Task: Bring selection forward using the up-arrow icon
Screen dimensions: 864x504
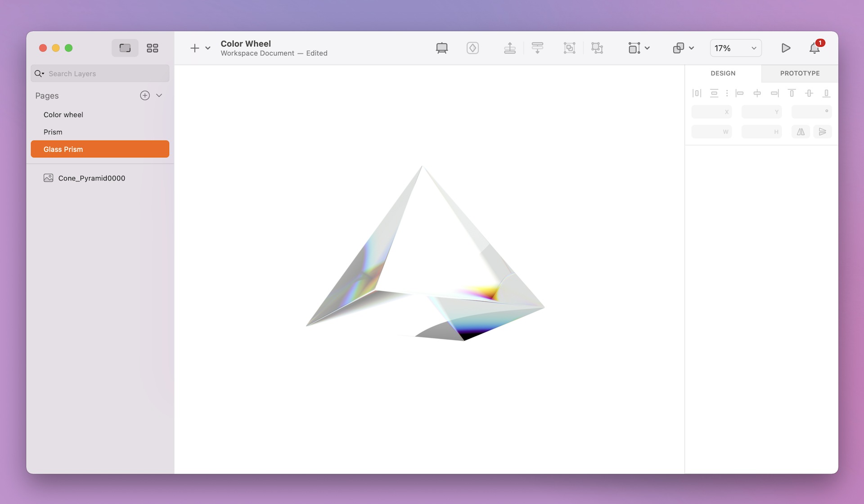Action: click(510, 48)
